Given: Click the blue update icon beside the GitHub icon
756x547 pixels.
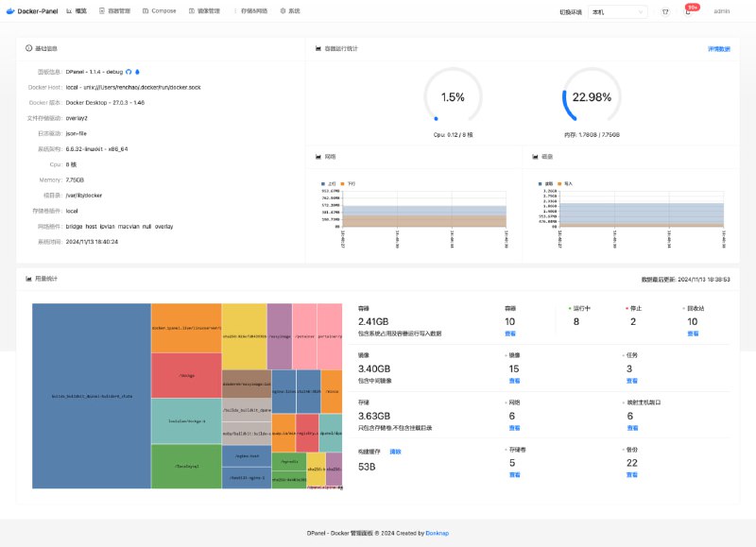Looking at the screenshot, I should 138,71.
